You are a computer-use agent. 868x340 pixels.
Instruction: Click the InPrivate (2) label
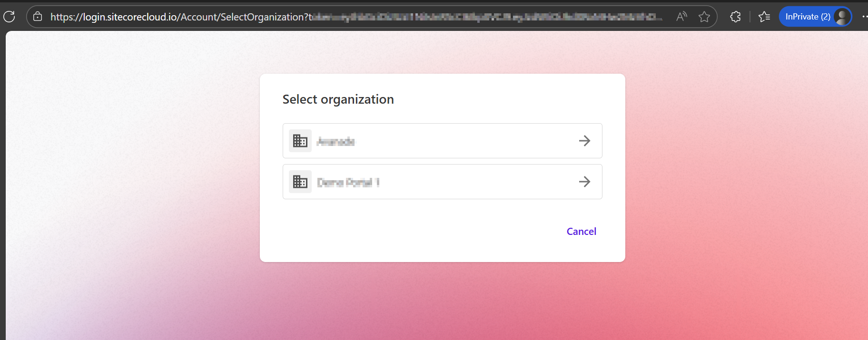807,17
